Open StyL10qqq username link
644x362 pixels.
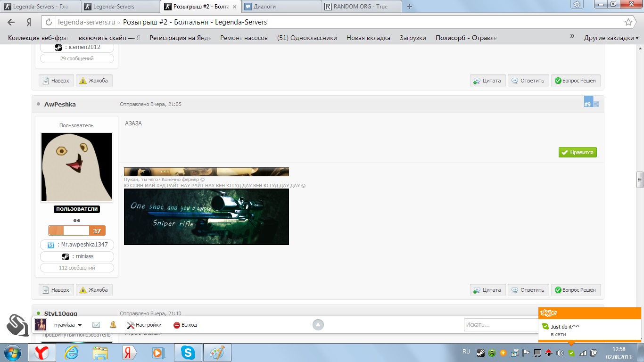[61, 313]
